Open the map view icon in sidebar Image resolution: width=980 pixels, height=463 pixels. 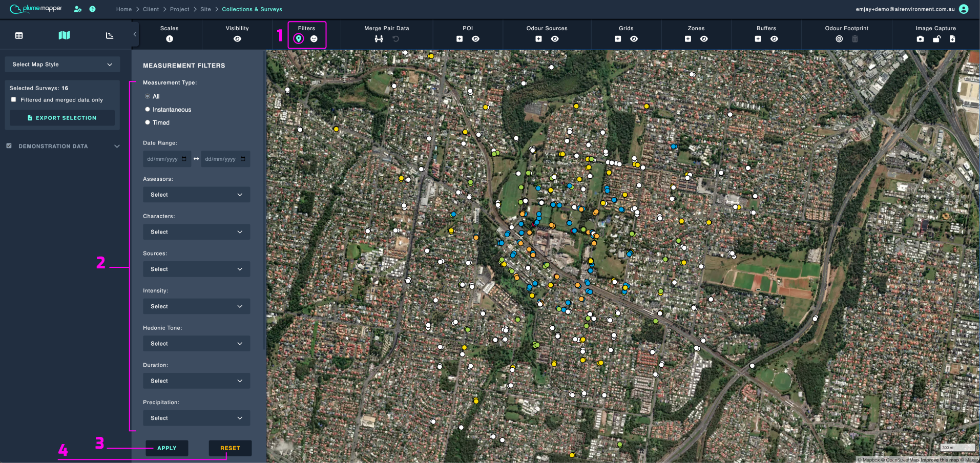[x=64, y=35]
